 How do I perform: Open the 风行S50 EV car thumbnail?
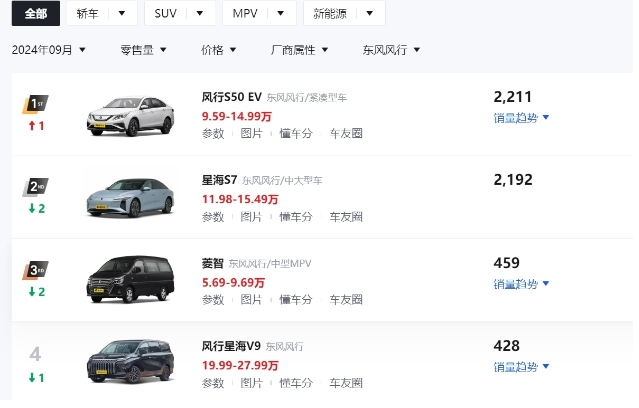click(130, 116)
